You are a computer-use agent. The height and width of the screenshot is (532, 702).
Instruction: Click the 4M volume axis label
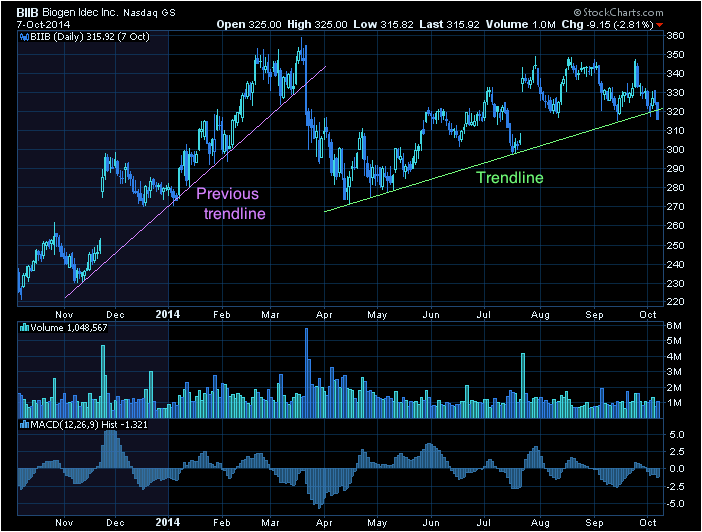[x=674, y=357]
